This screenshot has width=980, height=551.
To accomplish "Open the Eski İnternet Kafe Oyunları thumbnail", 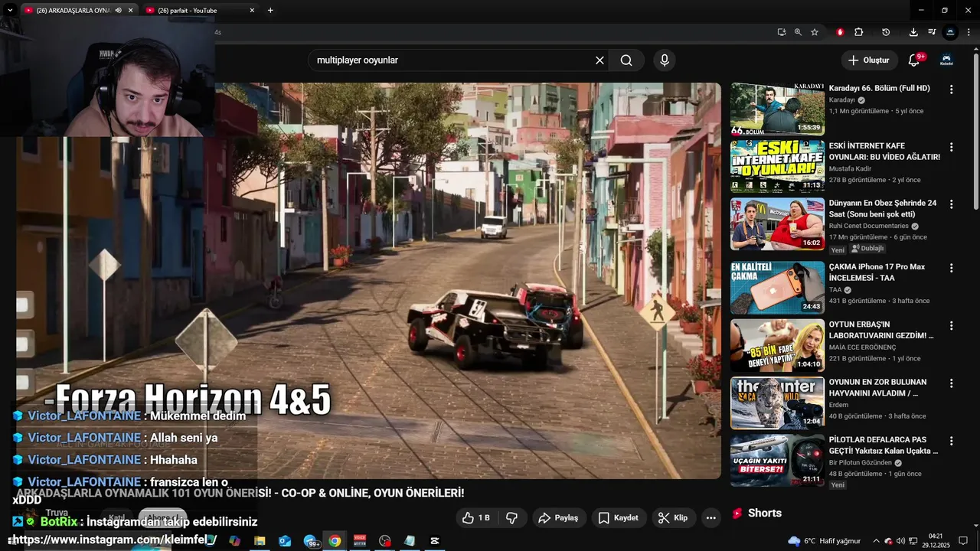I will coord(777,166).
